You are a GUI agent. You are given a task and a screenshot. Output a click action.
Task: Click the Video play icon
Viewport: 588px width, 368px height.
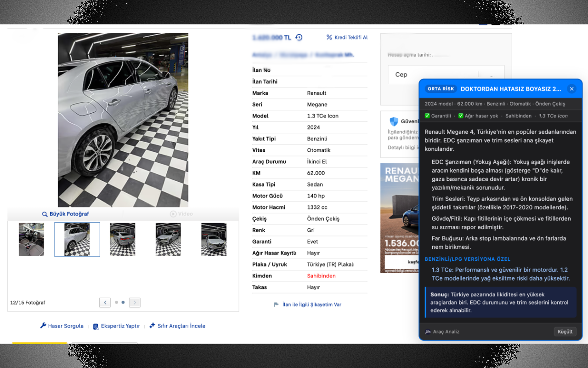coord(174,213)
